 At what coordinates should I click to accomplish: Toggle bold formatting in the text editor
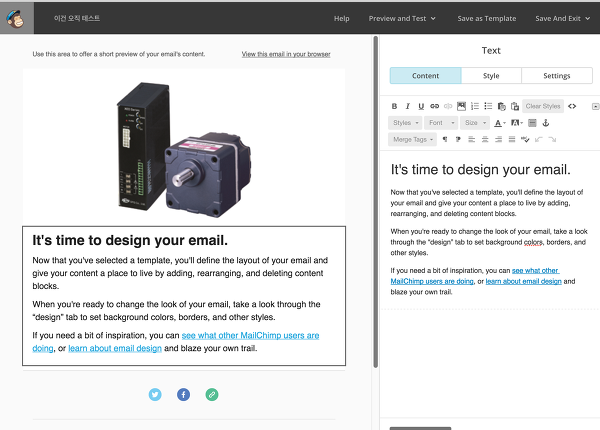coord(394,106)
